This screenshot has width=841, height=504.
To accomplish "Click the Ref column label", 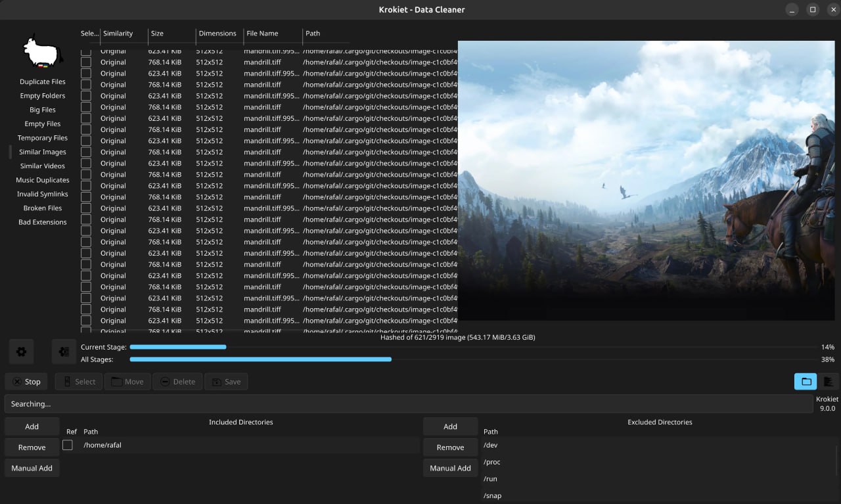I will coord(72,432).
